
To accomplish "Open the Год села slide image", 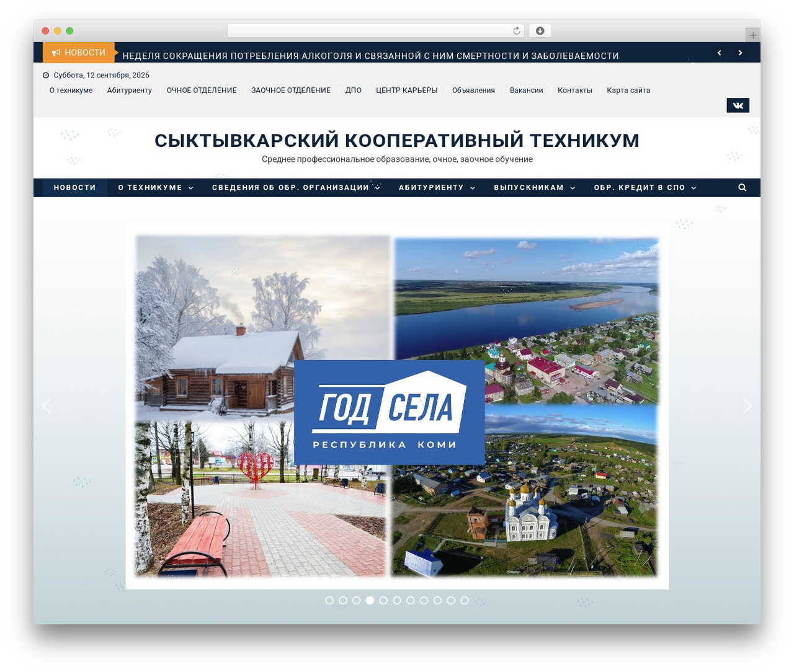I will click(397, 407).
